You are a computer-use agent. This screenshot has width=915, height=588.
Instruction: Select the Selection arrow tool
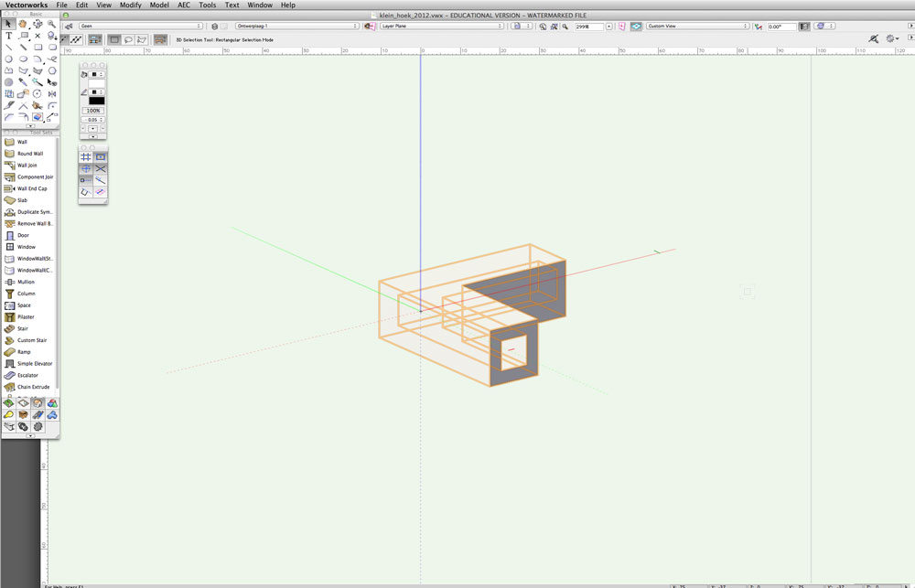(8, 24)
